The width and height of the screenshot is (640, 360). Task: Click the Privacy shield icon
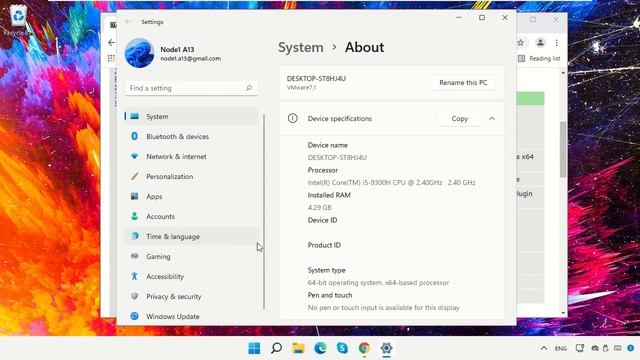click(134, 296)
